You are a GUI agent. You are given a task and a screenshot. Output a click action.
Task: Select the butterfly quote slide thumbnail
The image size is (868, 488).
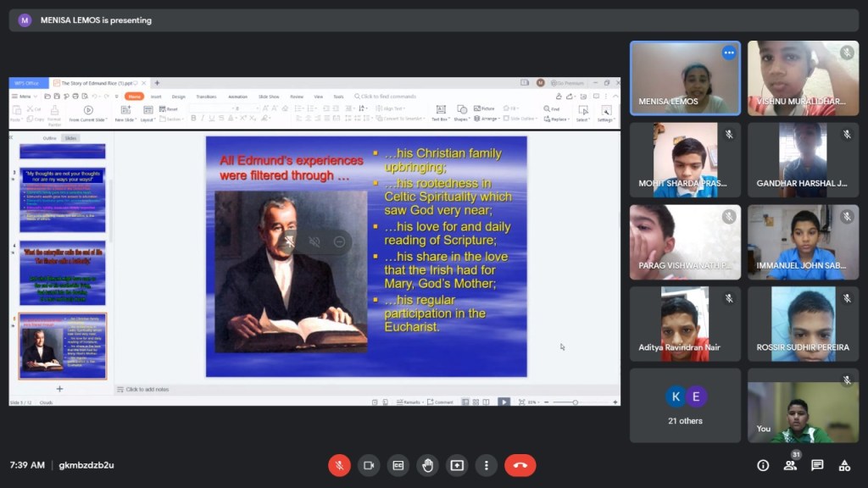(x=63, y=273)
